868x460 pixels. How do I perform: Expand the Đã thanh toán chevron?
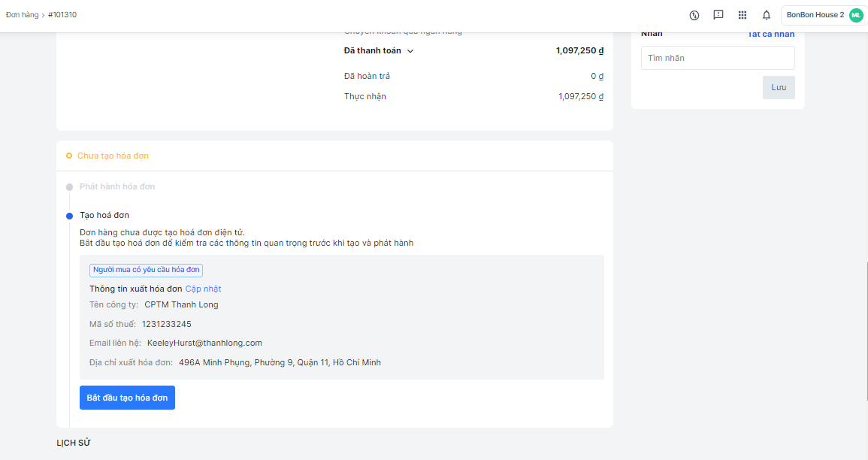tap(410, 51)
